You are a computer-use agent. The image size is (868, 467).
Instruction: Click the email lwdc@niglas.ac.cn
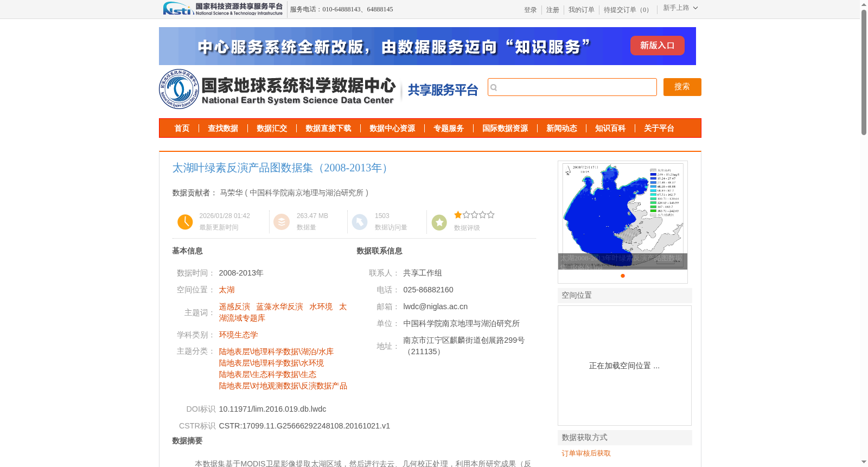pyautogui.click(x=435, y=307)
